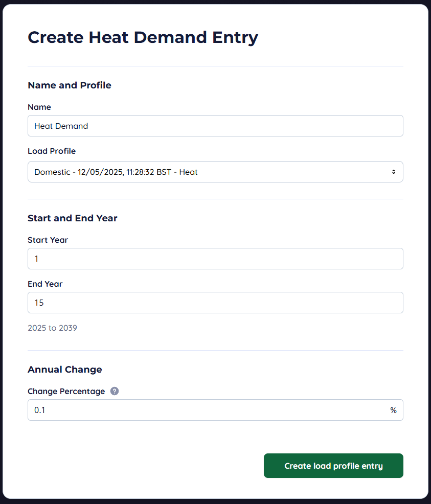The width and height of the screenshot is (431, 504).
Task: Click the "Load Profile" field label
Action: (x=52, y=151)
